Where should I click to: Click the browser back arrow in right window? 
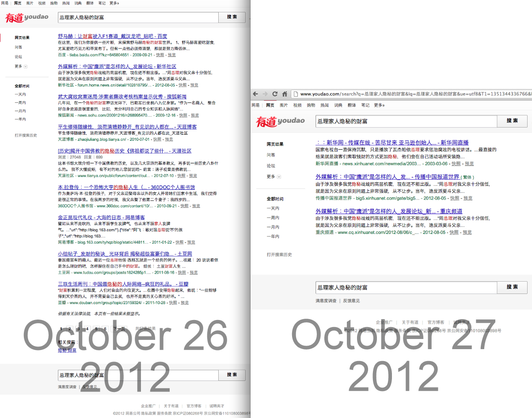point(256,94)
